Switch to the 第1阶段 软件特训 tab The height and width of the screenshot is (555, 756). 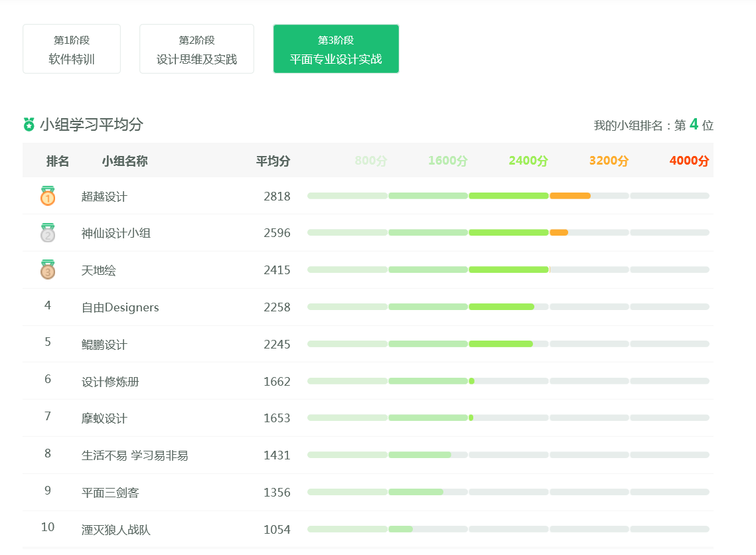[72, 49]
